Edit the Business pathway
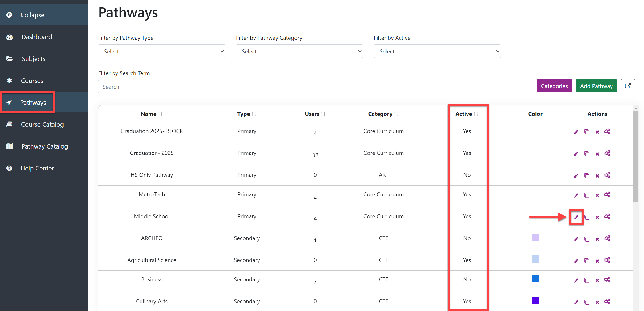This screenshot has height=311, width=644. point(576,280)
